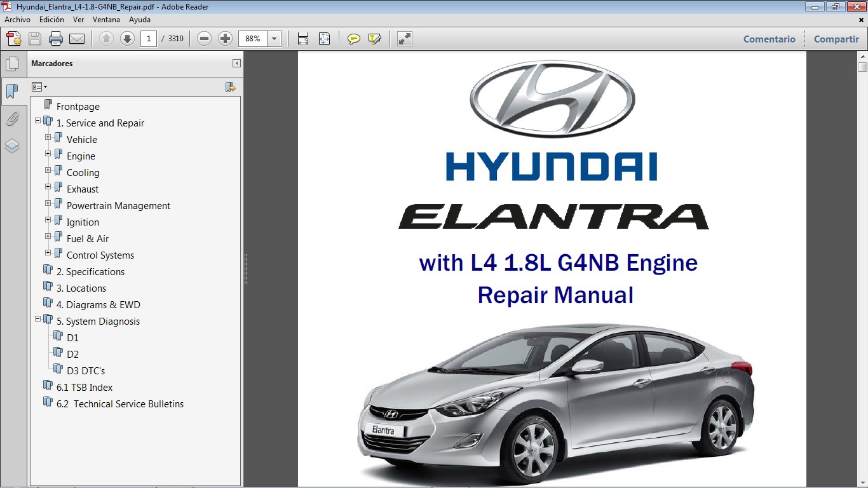Open the Ventana menu
This screenshot has height=488, width=868.
coord(107,20)
